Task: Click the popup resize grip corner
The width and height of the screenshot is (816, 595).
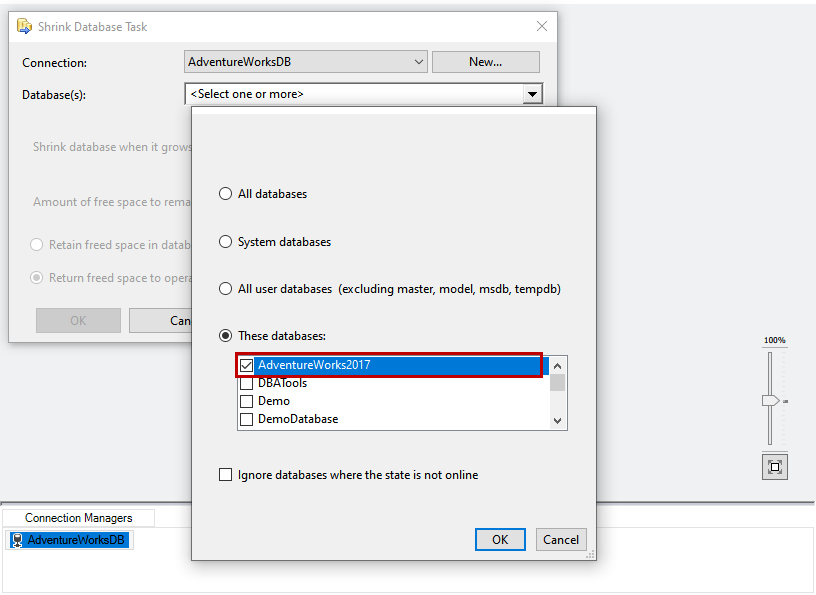Action: click(590, 555)
